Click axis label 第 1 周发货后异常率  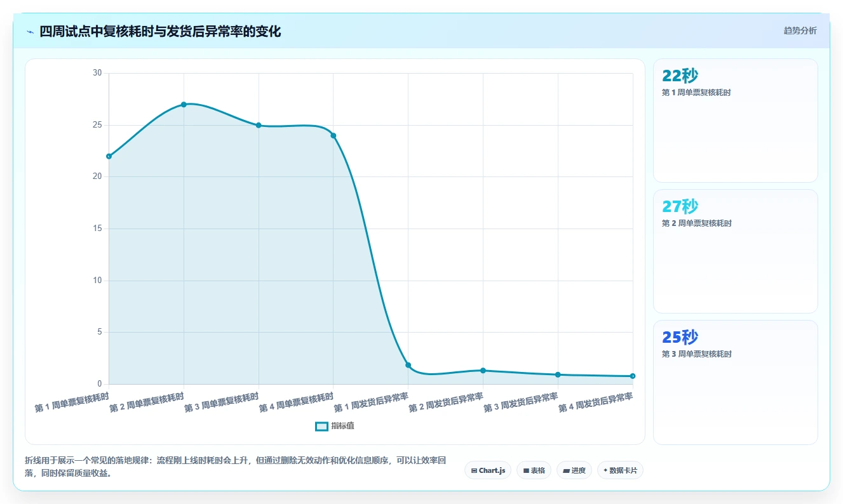click(x=371, y=402)
